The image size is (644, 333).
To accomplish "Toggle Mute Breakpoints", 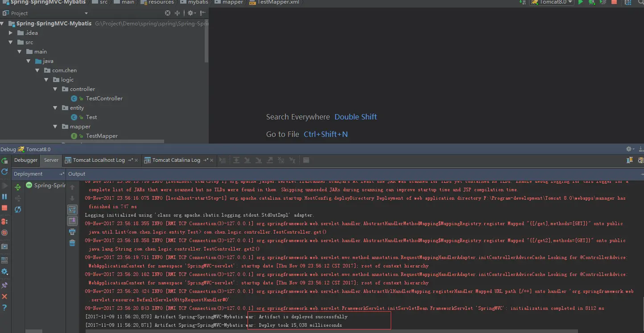I will [4, 233].
